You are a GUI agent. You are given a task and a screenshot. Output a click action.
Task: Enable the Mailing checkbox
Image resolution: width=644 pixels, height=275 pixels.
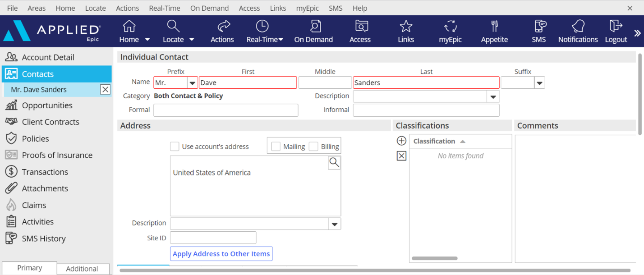pos(276,147)
